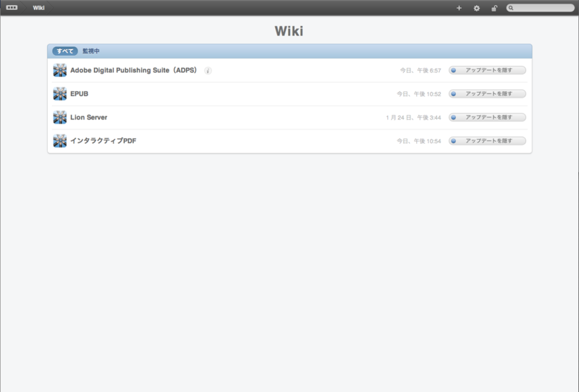Click the Lion Server wiki thumbnail icon
Viewport: 579px width, 392px height.
60,117
